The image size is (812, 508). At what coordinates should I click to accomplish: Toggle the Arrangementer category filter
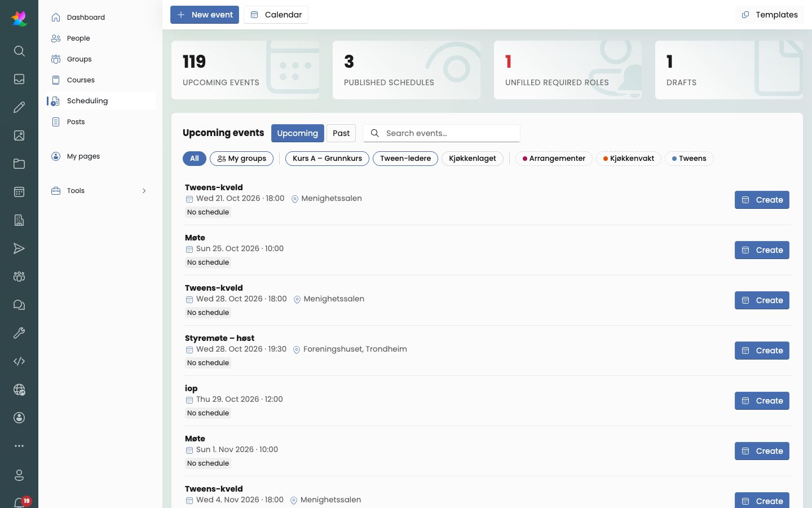point(554,159)
